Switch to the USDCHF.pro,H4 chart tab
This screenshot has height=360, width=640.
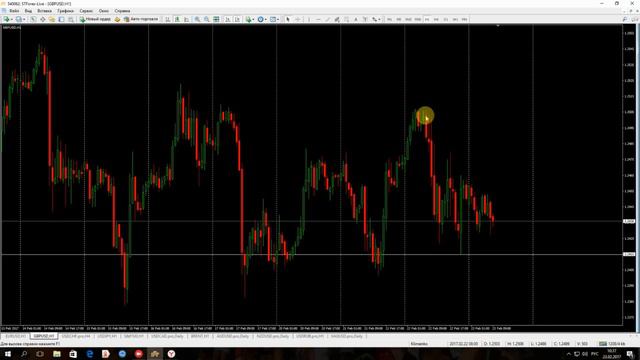(76, 336)
